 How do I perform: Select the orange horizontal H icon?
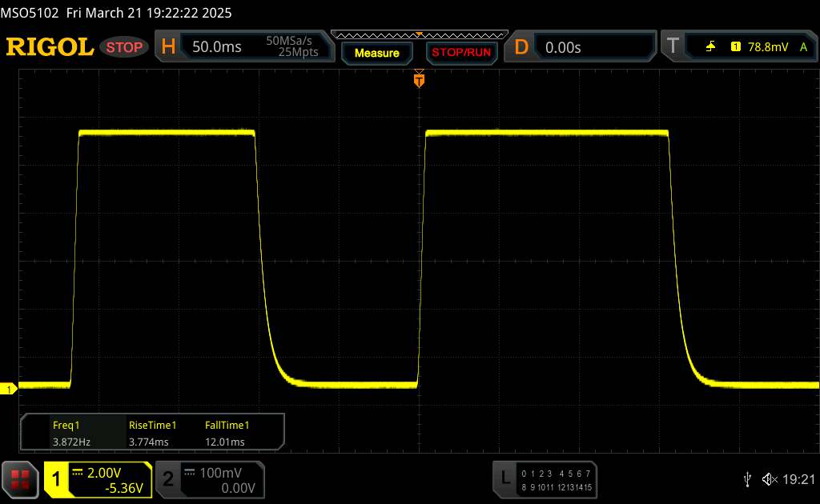[x=168, y=47]
